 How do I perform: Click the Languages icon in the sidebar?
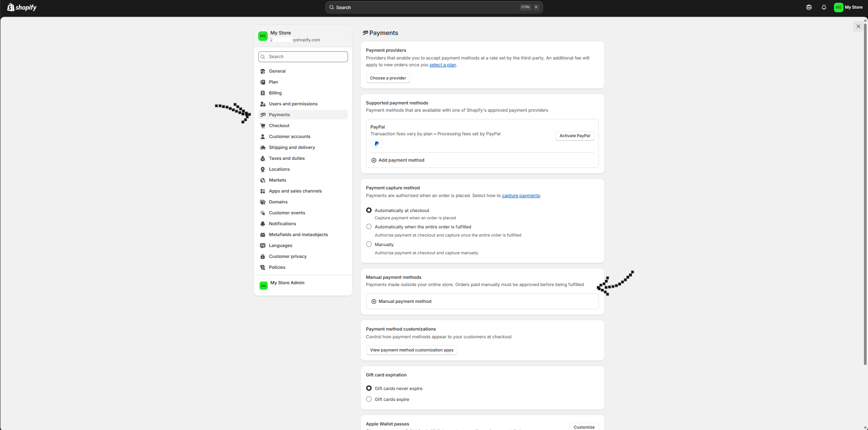[263, 246]
